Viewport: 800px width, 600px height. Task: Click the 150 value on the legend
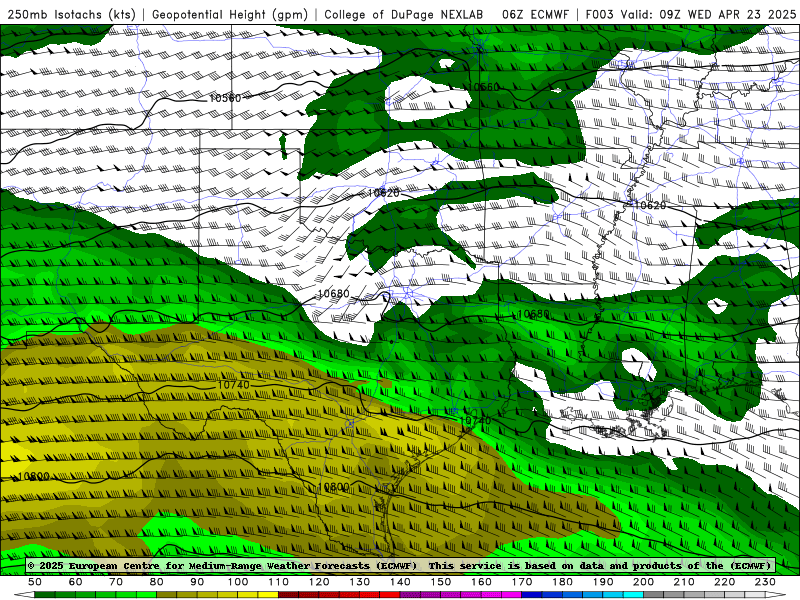(441, 582)
